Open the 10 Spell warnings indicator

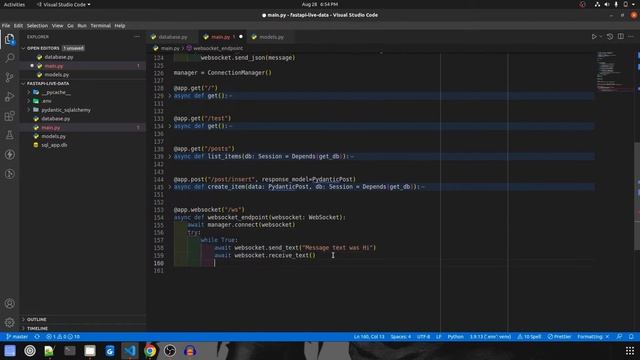[x=529, y=337]
